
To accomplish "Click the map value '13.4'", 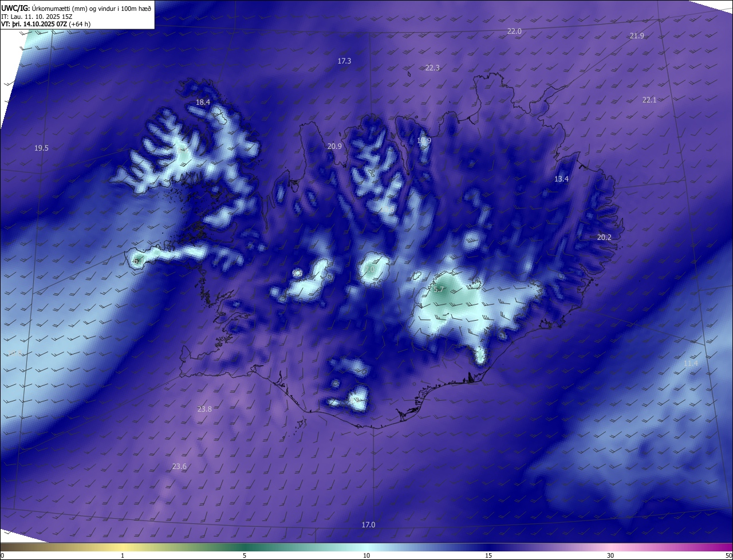I will tap(561, 179).
